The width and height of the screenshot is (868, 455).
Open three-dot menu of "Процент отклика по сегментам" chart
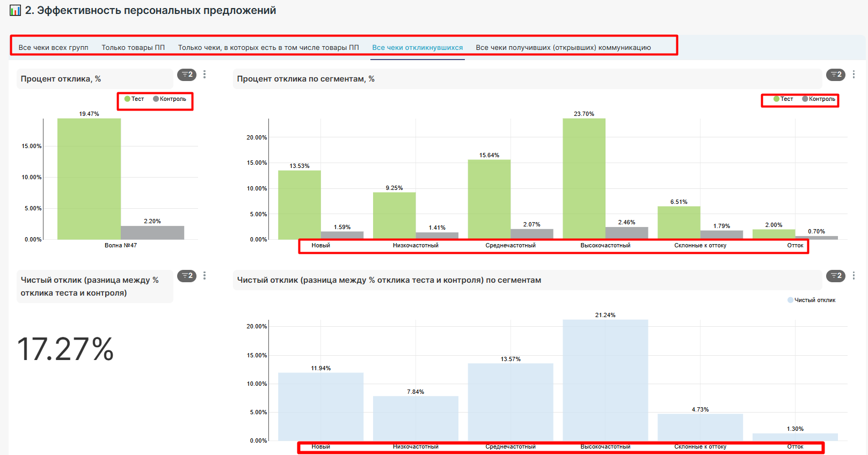pos(854,75)
